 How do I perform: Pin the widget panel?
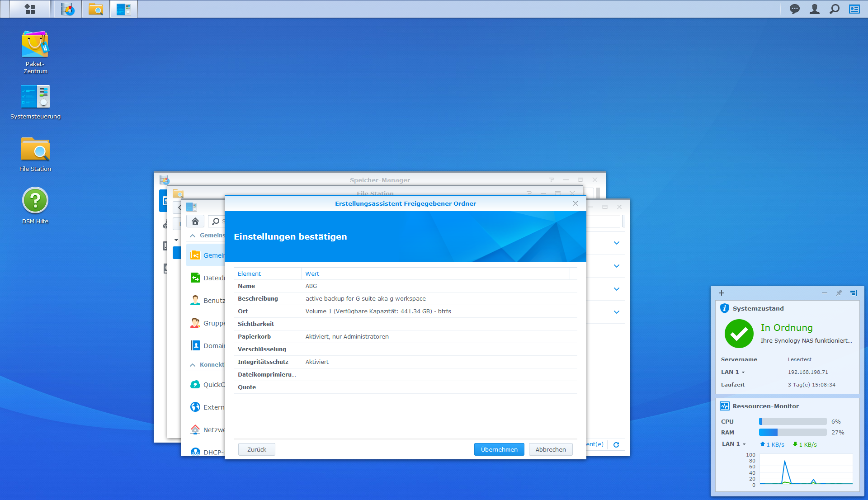click(x=839, y=293)
